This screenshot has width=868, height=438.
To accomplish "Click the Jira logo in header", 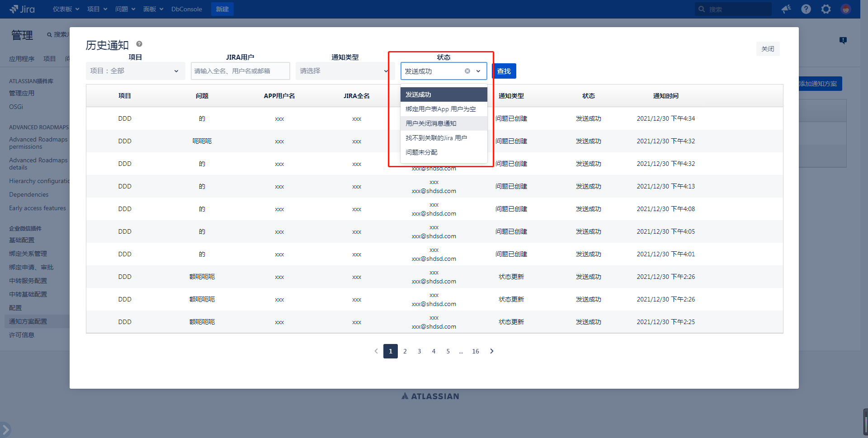I will click(22, 9).
